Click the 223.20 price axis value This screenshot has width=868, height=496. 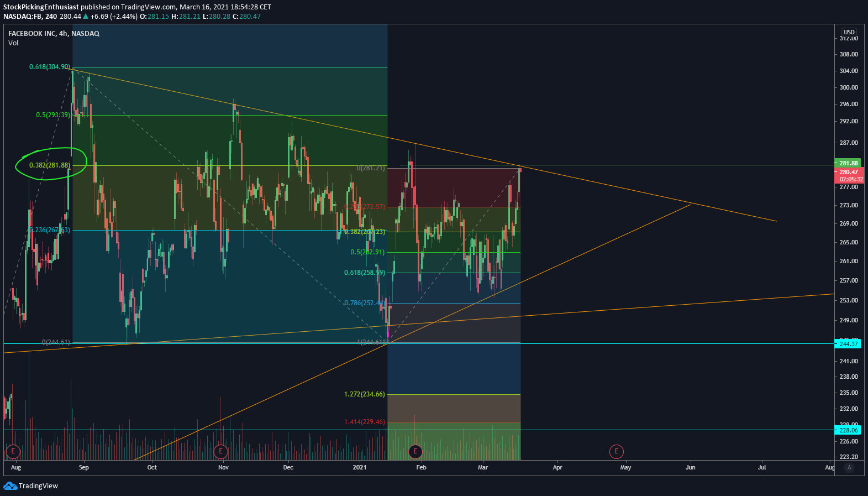pyautogui.click(x=849, y=457)
